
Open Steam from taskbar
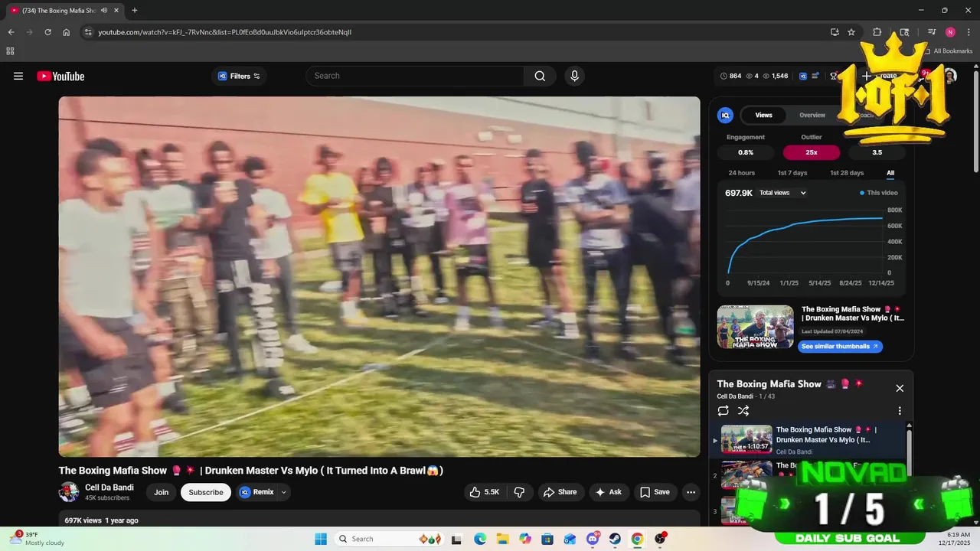(x=615, y=539)
